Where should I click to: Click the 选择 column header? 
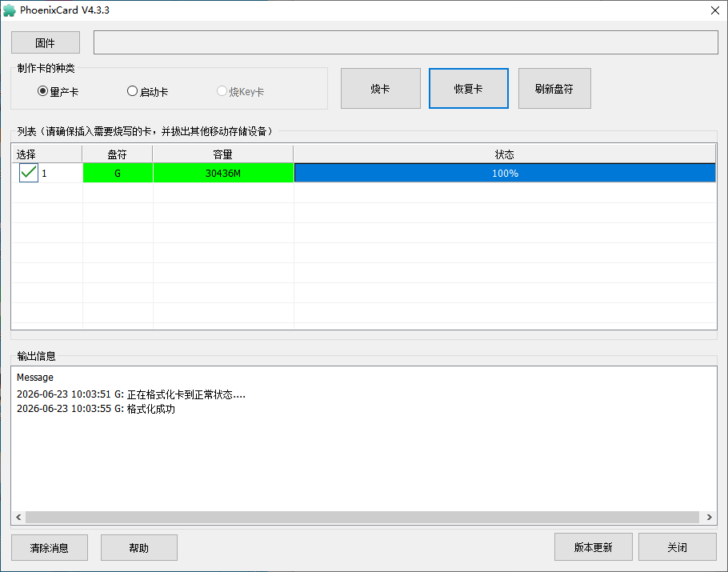(x=46, y=154)
